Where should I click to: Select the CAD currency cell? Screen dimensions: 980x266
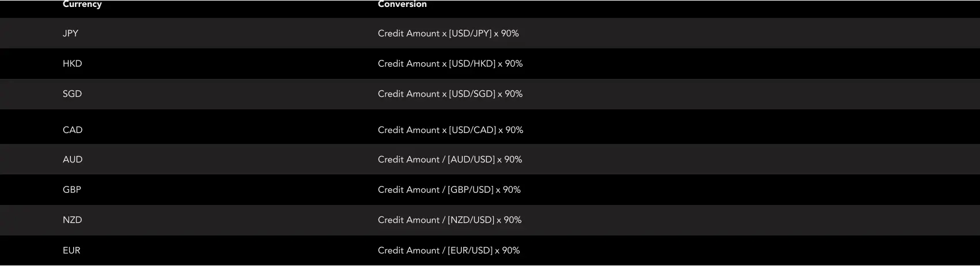(73, 130)
